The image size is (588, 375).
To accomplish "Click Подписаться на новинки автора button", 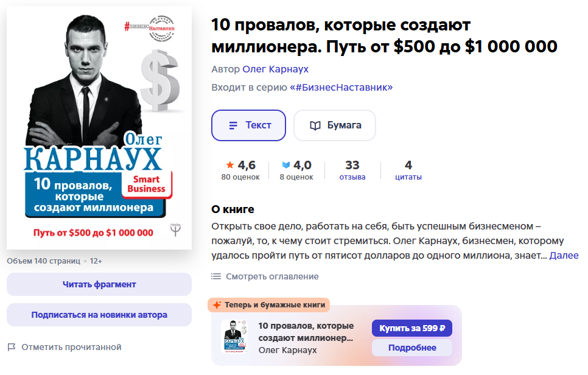I will click(99, 315).
